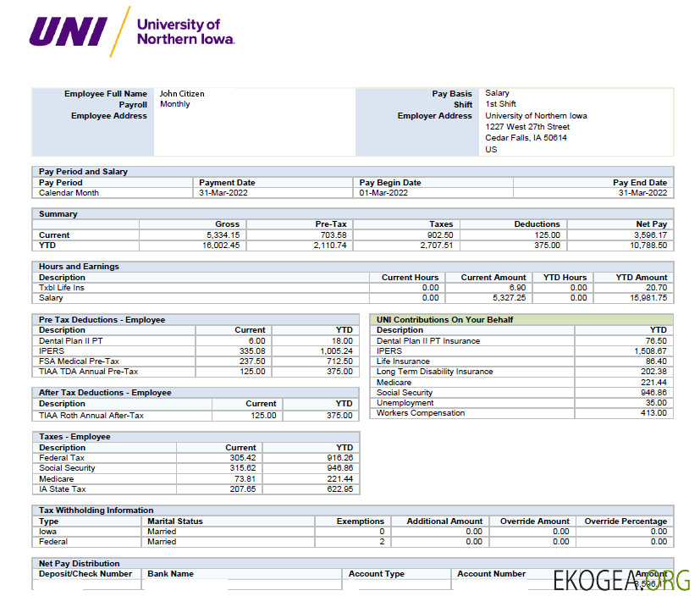Click the current Net Pay 3,596.17
The width and height of the screenshot is (700, 607).
pos(650,235)
